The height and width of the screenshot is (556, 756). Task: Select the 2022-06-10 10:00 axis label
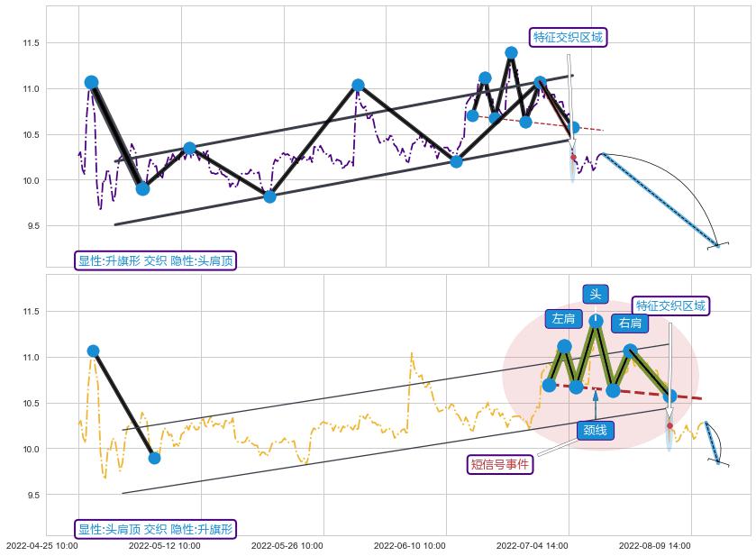tap(409, 546)
